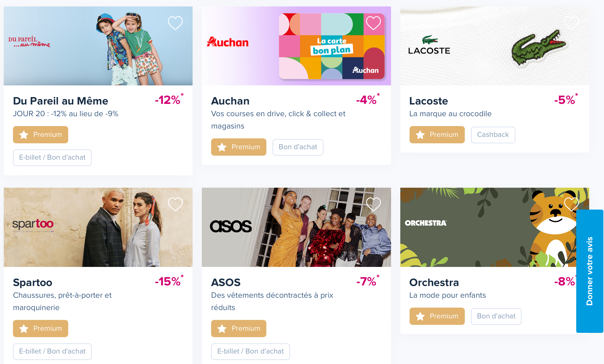The height and width of the screenshot is (364, 604).
Task: Select the Premium badge for Spartoo
Action: coord(40,329)
